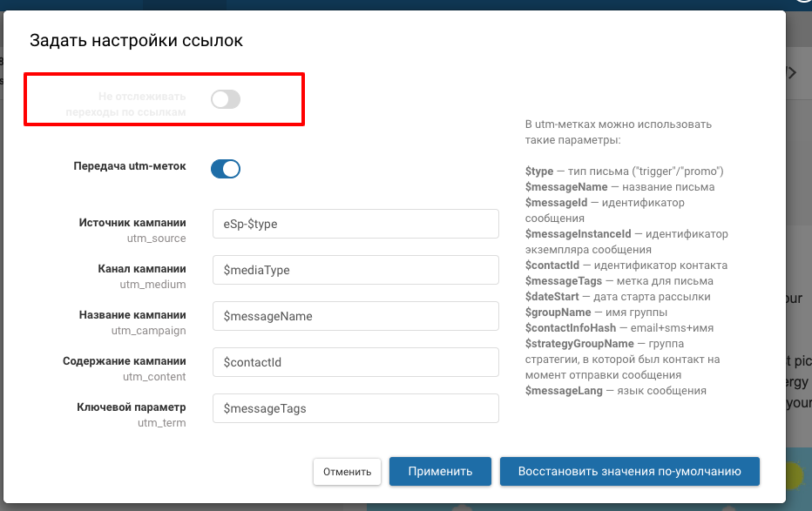
Task: Select the 'Источник кампании' label
Action: click(132, 222)
